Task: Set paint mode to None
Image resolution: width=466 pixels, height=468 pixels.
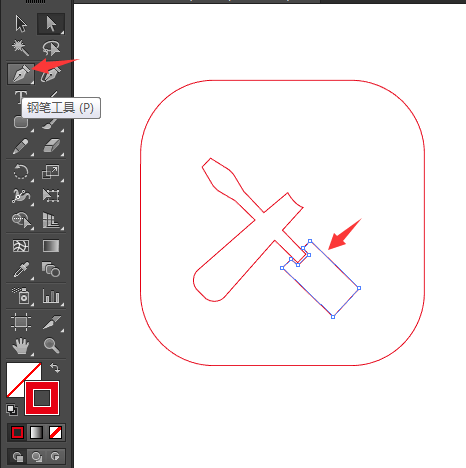Action: [55, 432]
